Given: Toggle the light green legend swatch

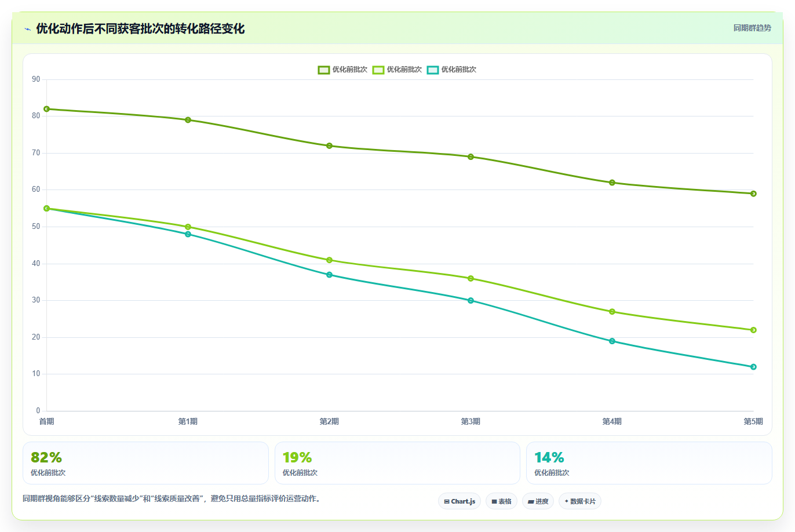Looking at the screenshot, I should [x=378, y=70].
